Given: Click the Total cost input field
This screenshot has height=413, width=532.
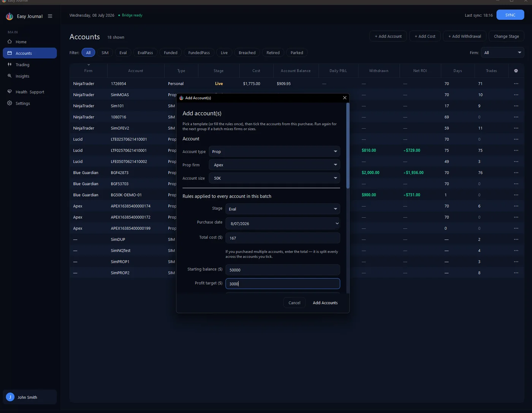Looking at the screenshot, I should (x=282, y=238).
